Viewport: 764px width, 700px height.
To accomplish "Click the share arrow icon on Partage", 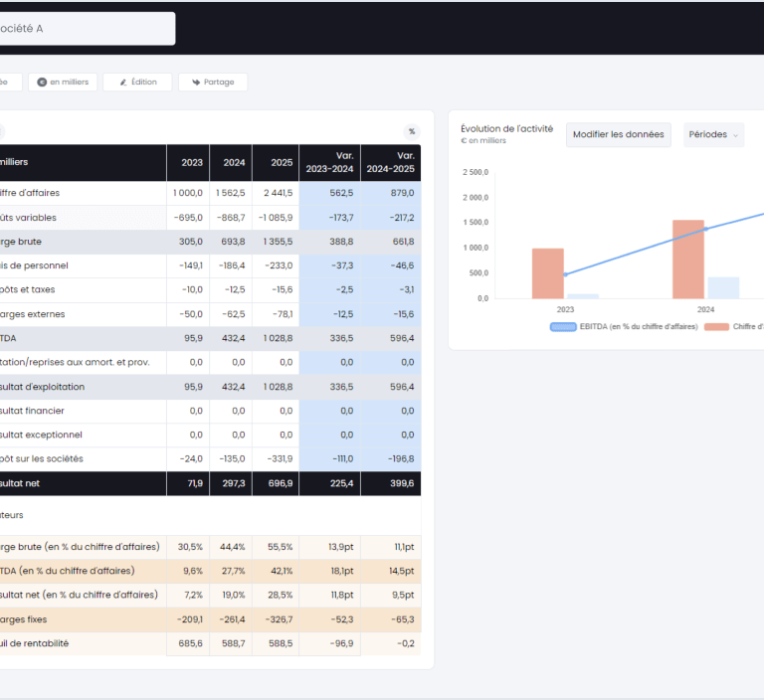I will coord(196,83).
